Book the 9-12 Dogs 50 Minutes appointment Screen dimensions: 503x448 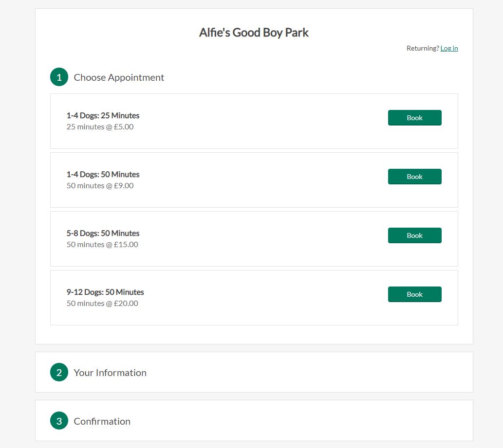[x=414, y=294]
